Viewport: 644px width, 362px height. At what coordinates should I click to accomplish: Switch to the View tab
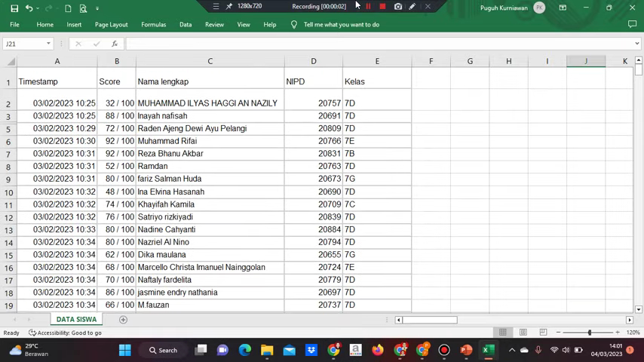(244, 25)
